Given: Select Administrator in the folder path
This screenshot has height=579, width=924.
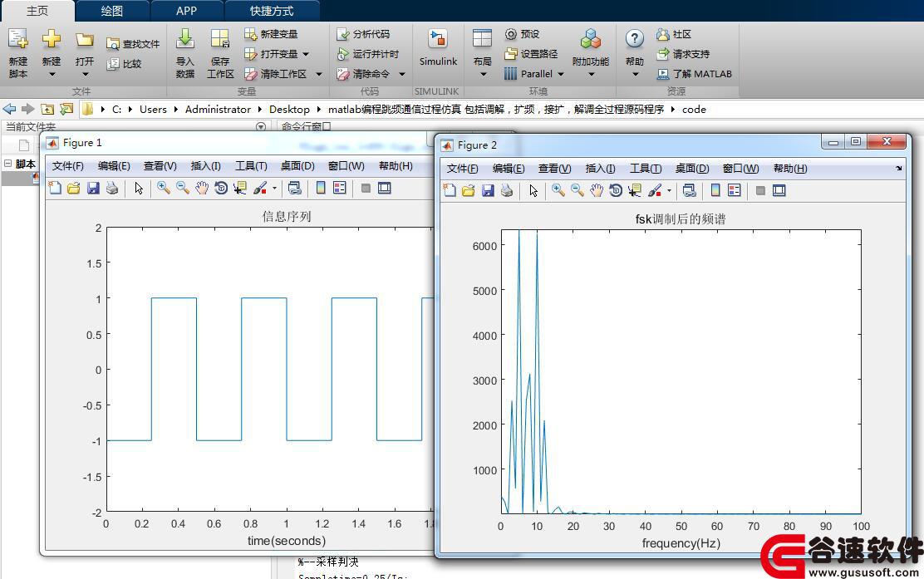Looking at the screenshot, I should click(218, 109).
